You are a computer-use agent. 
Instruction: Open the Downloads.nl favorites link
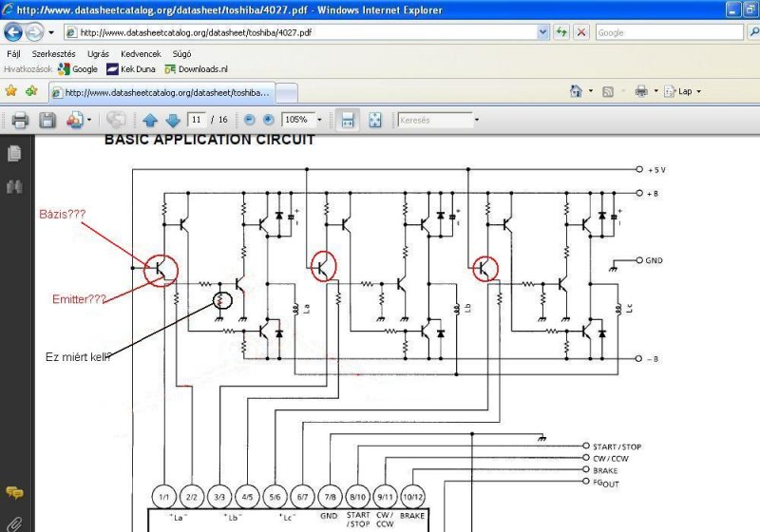196,69
